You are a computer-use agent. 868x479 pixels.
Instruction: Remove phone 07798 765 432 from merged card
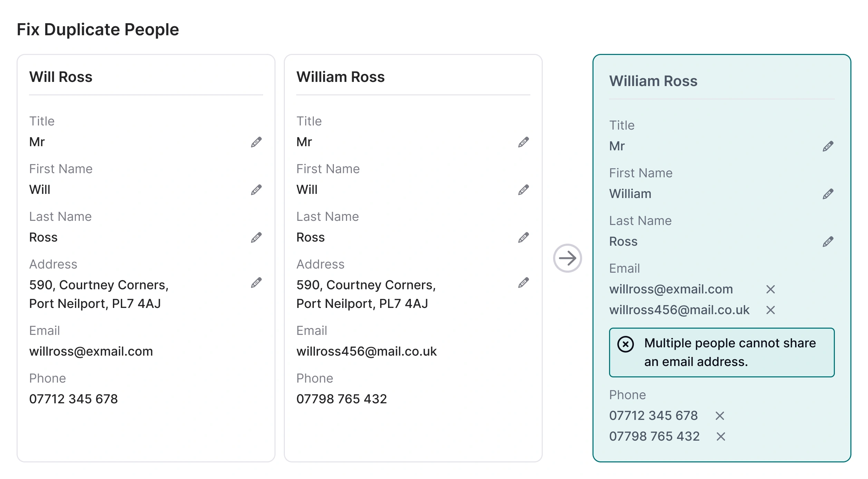[721, 436]
